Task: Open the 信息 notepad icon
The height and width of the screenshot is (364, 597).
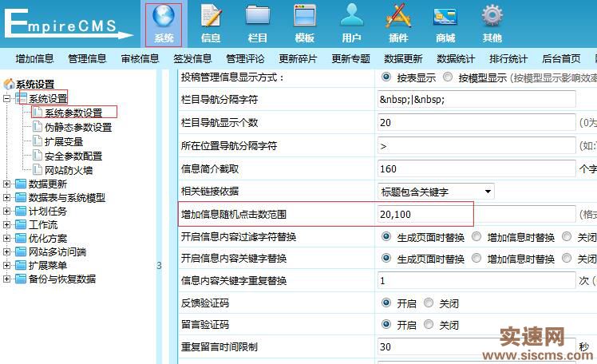Action: tap(211, 16)
